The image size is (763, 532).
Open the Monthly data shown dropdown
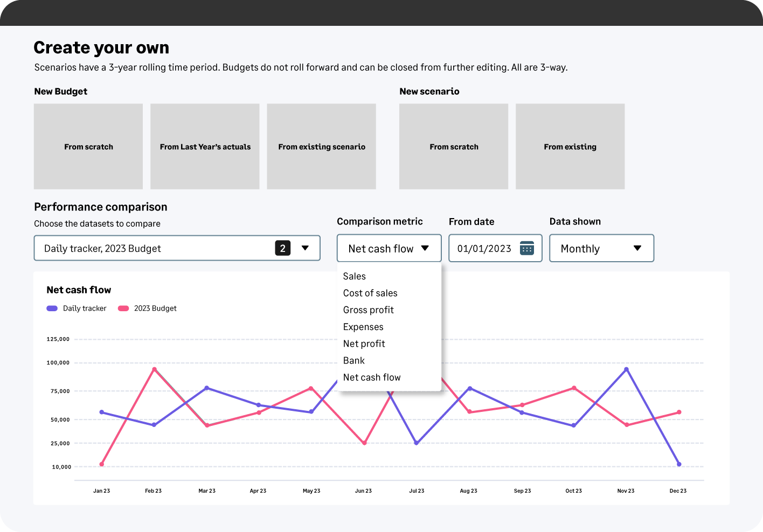point(601,248)
